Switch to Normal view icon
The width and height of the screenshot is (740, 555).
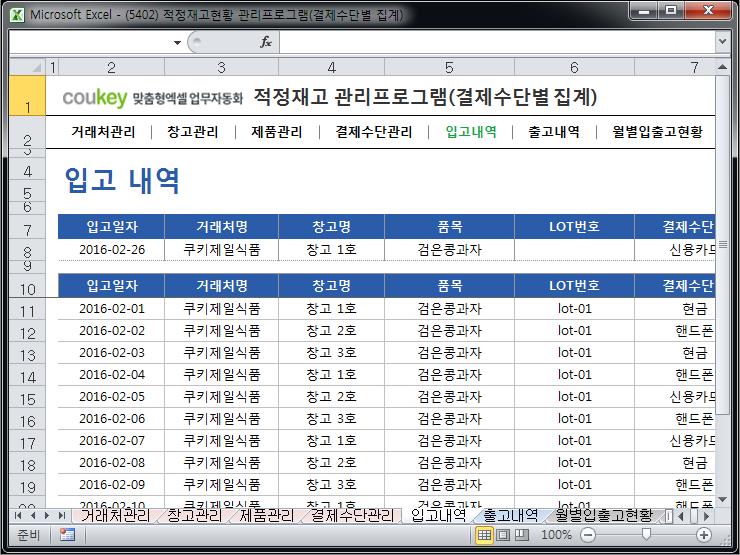click(484, 535)
